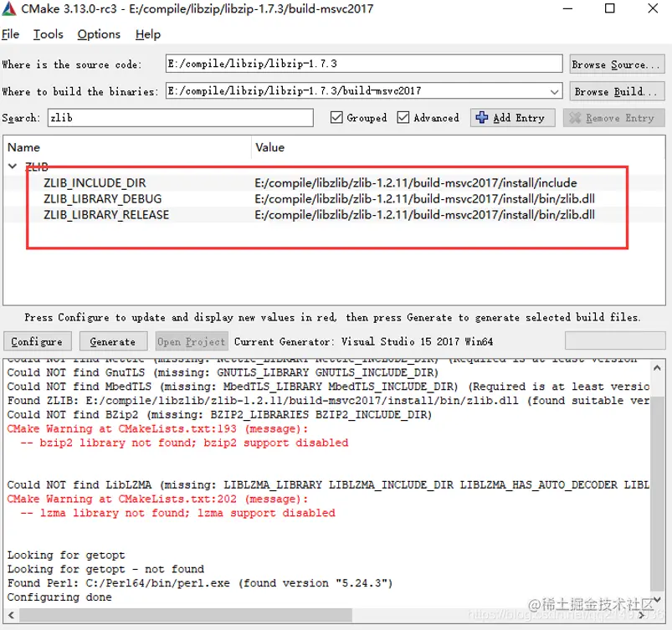The height and width of the screenshot is (630, 672).
Task: Maximize the CMake window
Action: 610,8
